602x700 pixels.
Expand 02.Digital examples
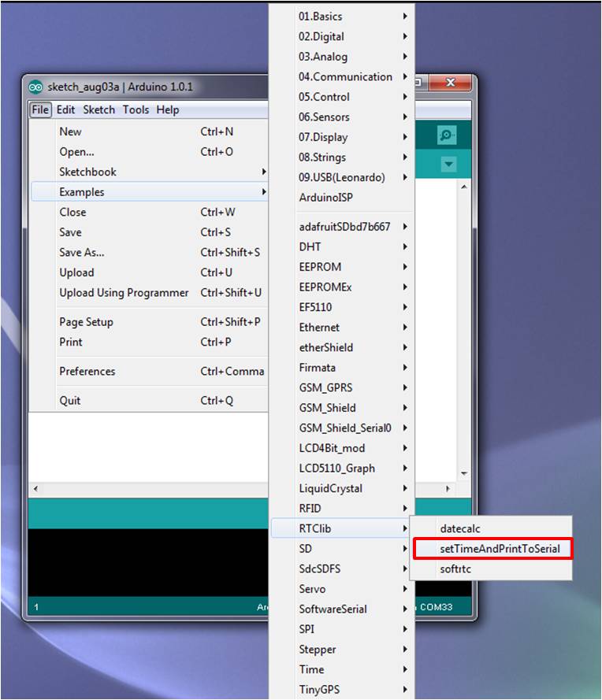point(342,36)
